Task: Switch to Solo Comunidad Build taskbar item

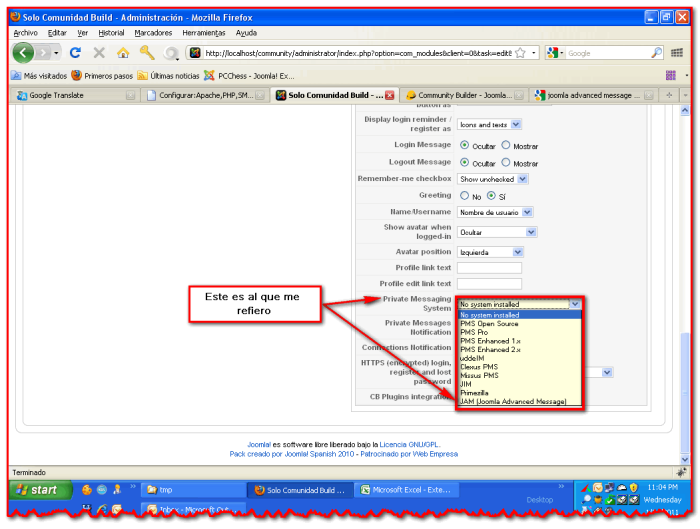Action: point(300,490)
